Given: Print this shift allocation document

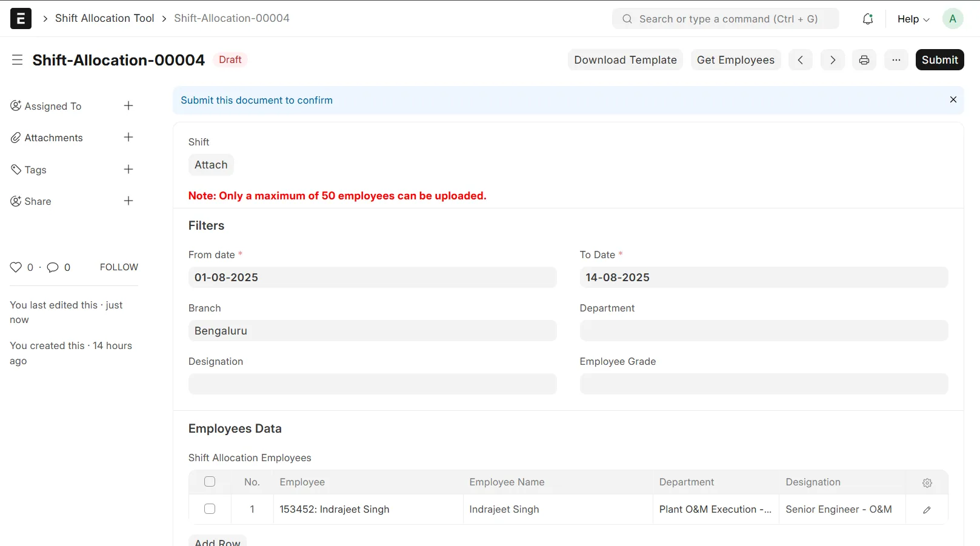Looking at the screenshot, I should [864, 60].
